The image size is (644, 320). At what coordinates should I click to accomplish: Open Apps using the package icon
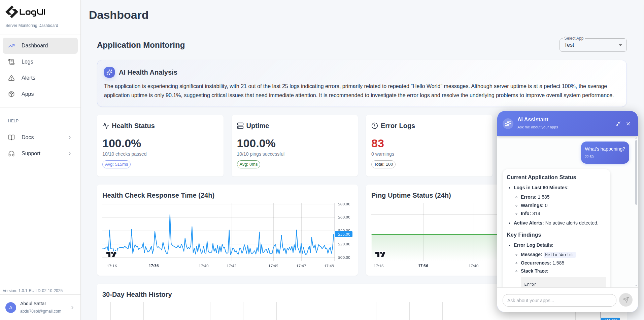pyautogui.click(x=11, y=94)
